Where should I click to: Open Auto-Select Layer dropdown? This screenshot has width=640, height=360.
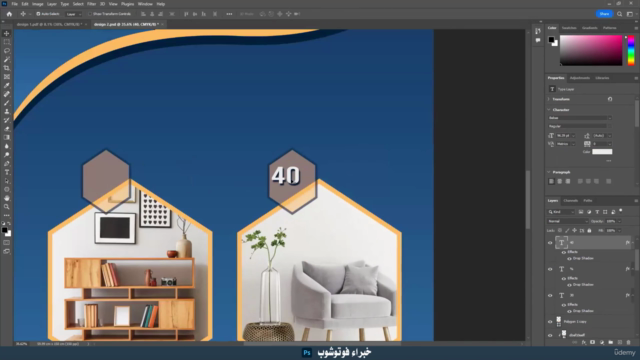click(x=73, y=14)
